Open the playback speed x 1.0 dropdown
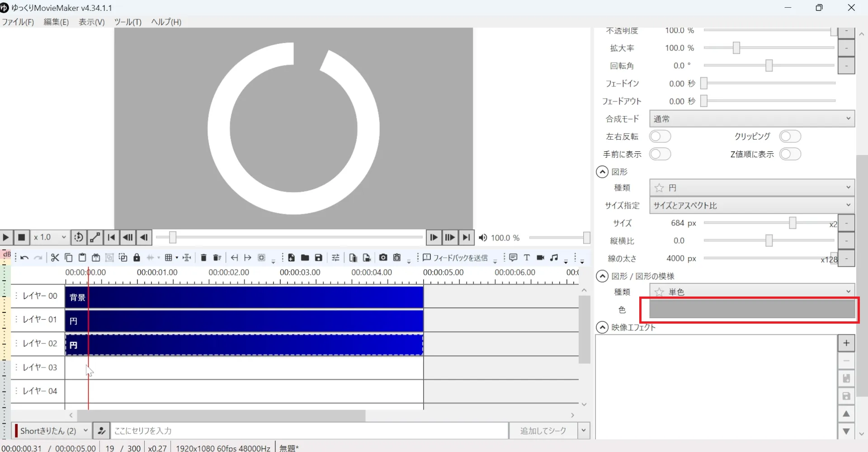The height and width of the screenshot is (452, 868). point(50,237)
